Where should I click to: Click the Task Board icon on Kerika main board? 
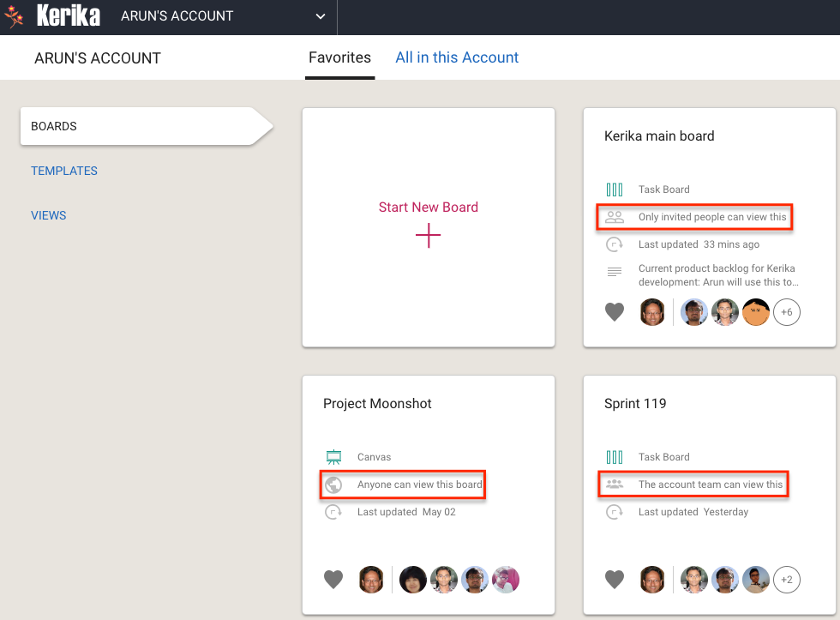coord(615,190)
